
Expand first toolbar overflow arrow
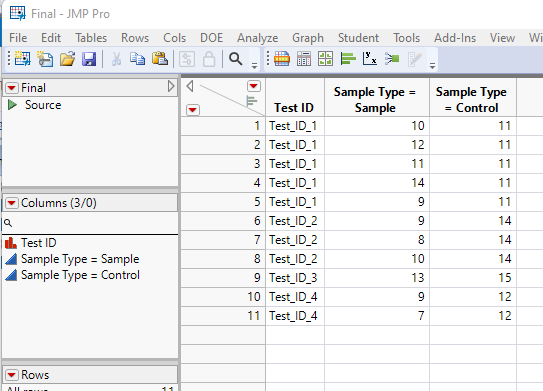[254, 65]
